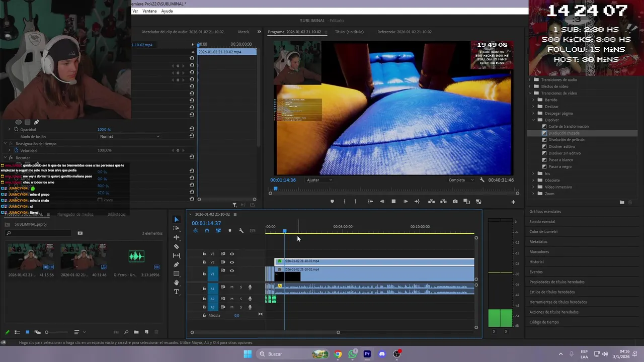Export frame with the camera icon
Screen dimensions: 644x362
(x=455, y=202)
